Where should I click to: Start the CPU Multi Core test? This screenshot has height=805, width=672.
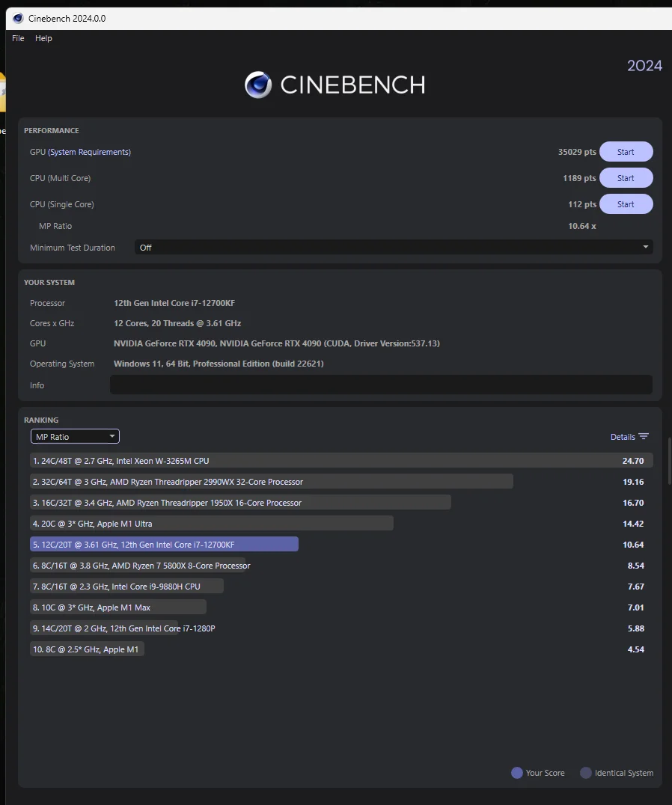tap(626, 178)
